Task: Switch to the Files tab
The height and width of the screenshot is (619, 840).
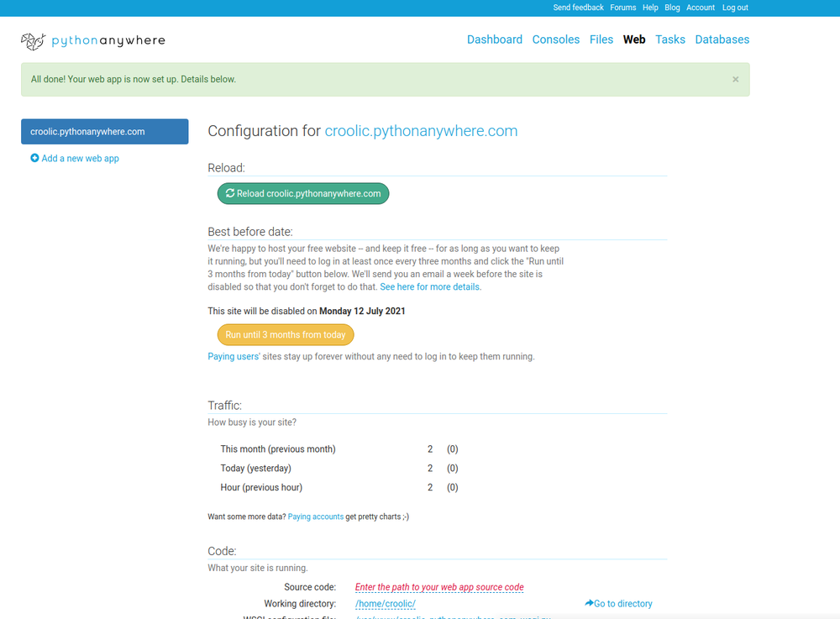Action: pos(601,39)
